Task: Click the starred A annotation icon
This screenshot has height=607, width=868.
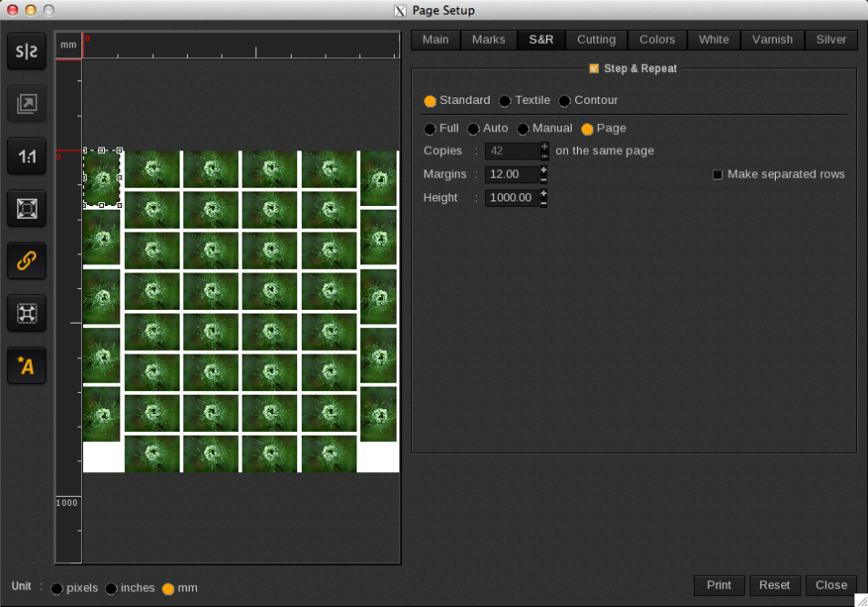Action: (x=26, y=365)
